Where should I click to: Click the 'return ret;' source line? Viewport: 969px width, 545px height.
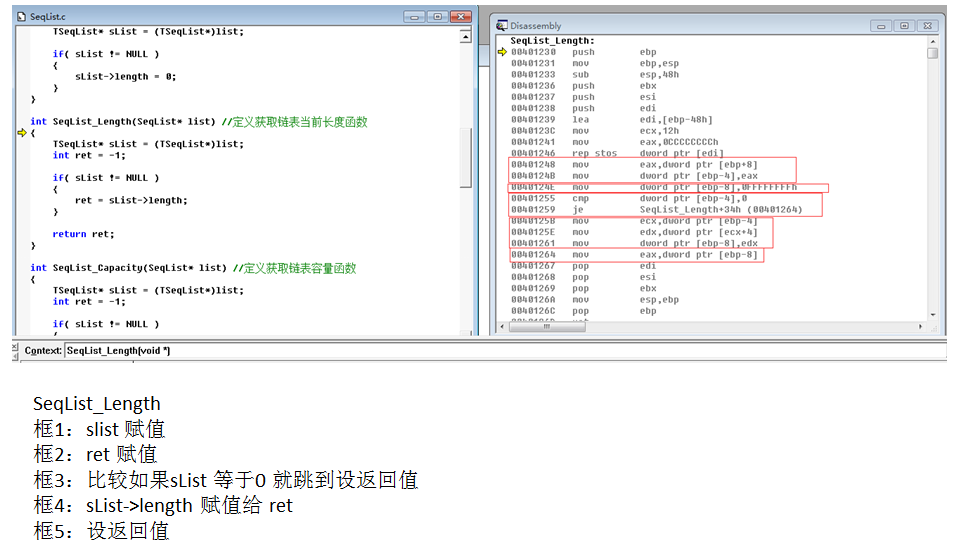tap(83, 234)
